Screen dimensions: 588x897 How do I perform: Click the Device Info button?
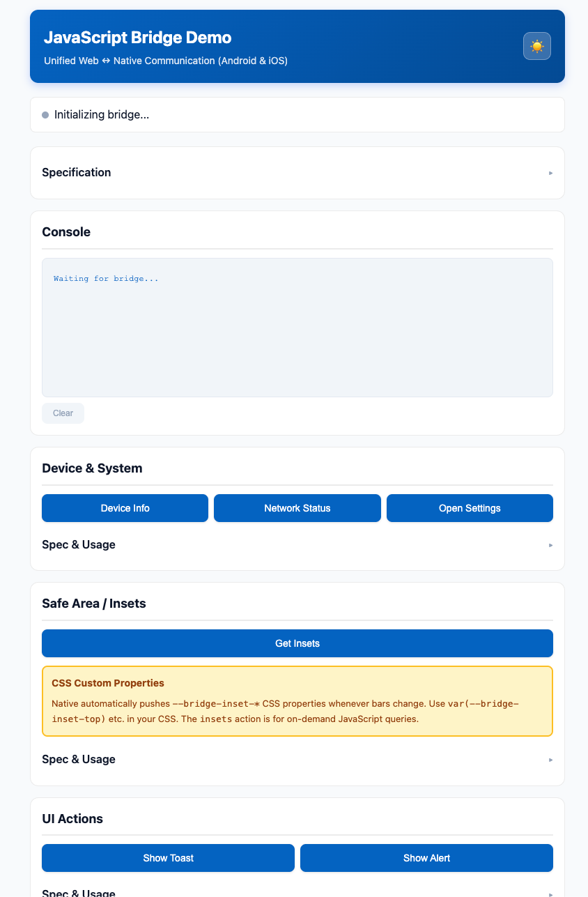pyautogui.click(x=125, y=508)
